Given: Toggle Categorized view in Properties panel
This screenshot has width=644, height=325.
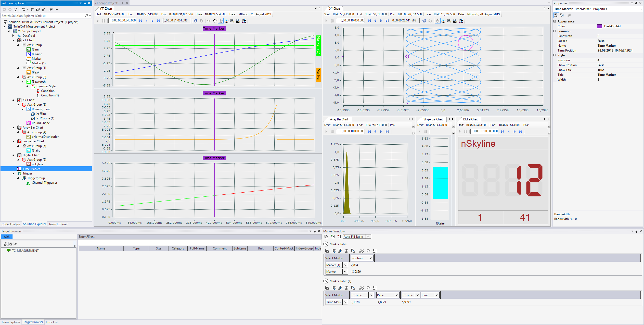Looking at the screenshot, I should (x=556, y=15).
